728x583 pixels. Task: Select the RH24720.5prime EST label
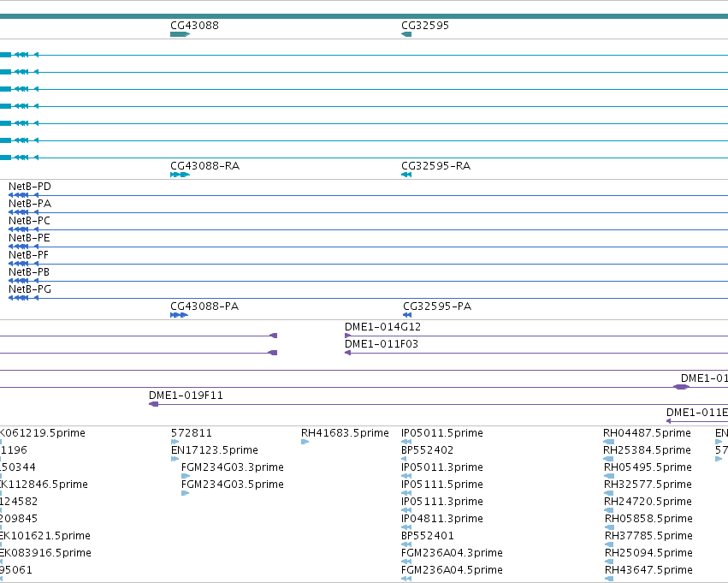(648, 502)
